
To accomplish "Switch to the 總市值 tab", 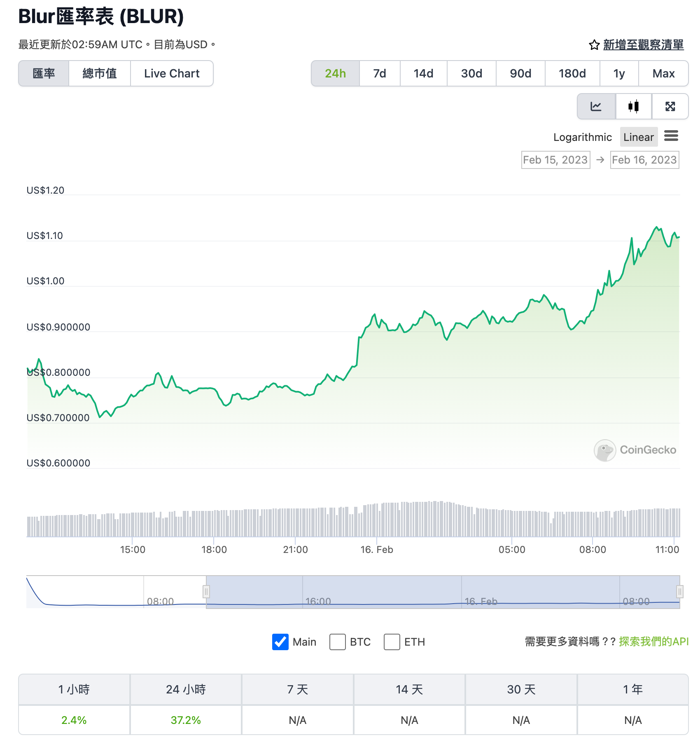I will pos(99,73).
